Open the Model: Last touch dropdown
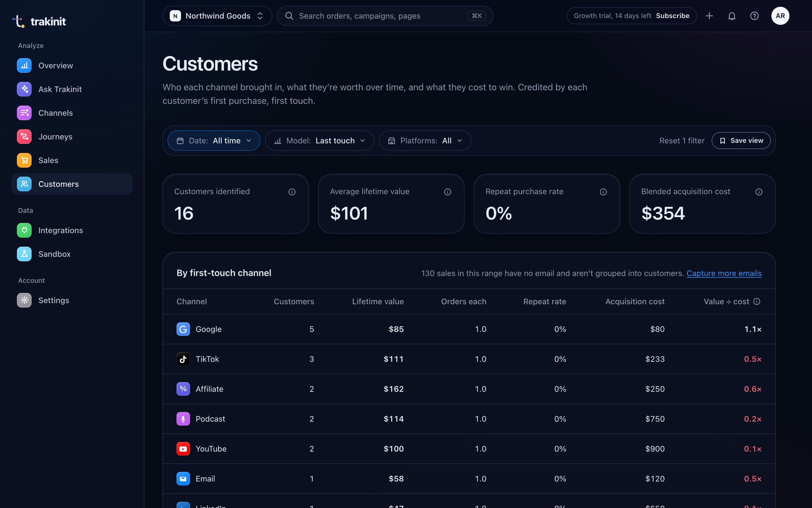The height and width of the screenshot is (508, 812). click(319, 141)
